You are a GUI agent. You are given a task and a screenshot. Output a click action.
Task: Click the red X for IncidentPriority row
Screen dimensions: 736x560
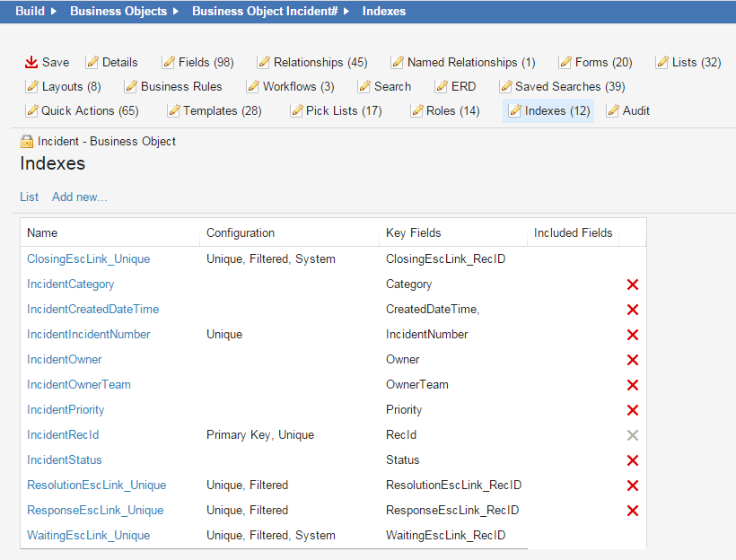[x=633, y=410]
